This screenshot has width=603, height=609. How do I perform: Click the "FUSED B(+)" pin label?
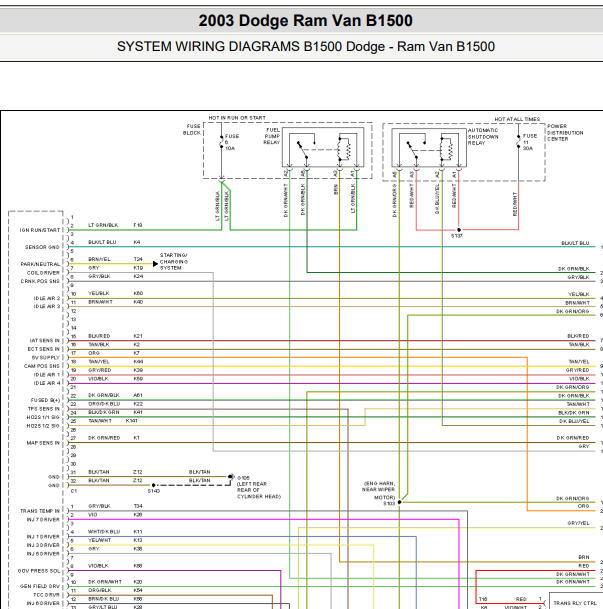45,400
